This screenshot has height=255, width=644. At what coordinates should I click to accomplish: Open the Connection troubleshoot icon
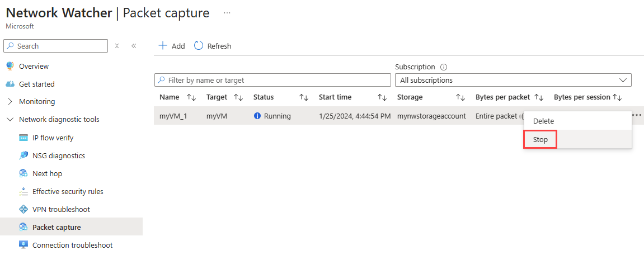[23, 245]
